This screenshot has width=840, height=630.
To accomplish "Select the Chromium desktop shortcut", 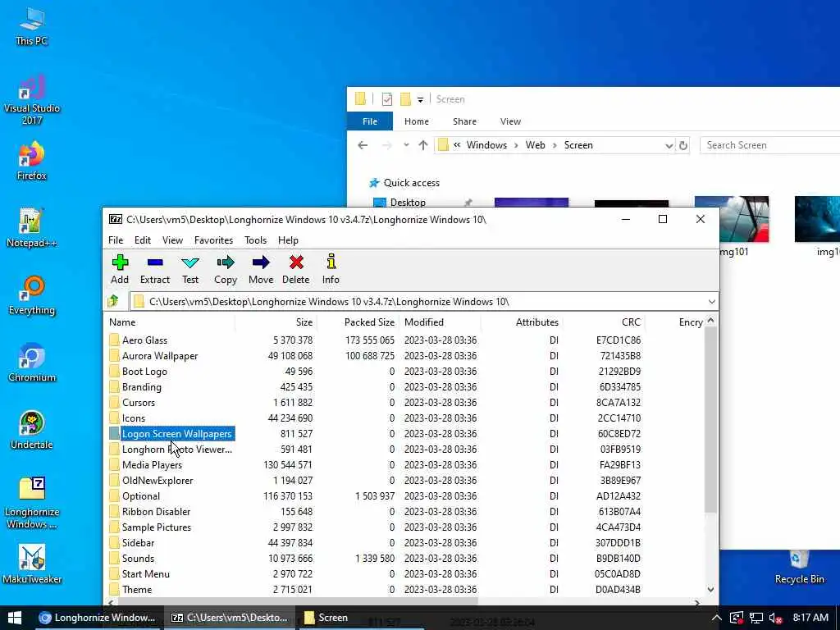I will [32, 363].
